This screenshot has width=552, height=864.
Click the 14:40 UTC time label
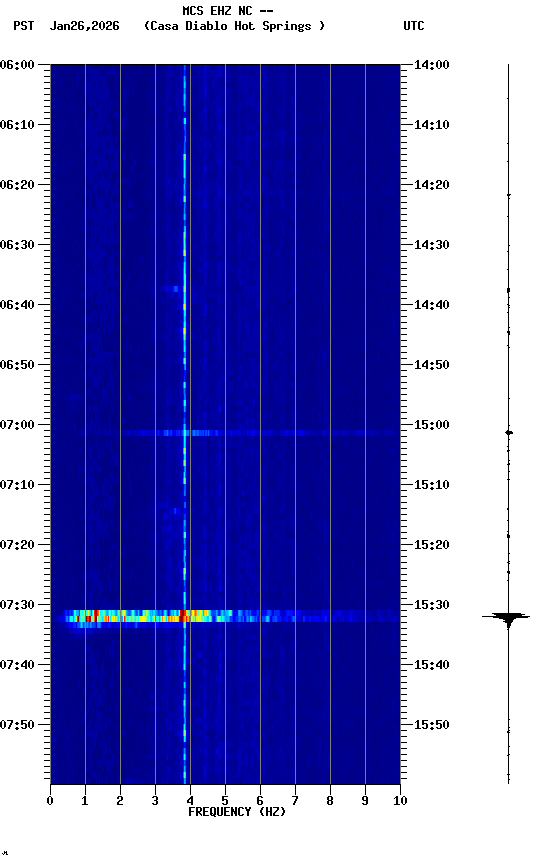[x=432, y=305]
